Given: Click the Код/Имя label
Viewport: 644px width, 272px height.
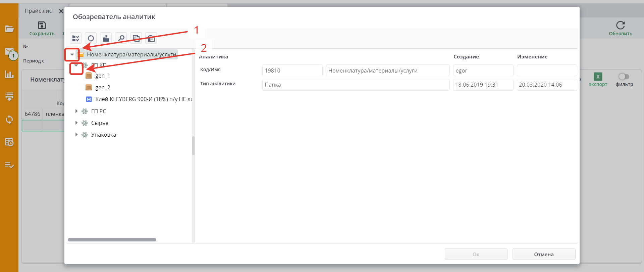Looking at the screenshot, I should [x=210, y=70].
